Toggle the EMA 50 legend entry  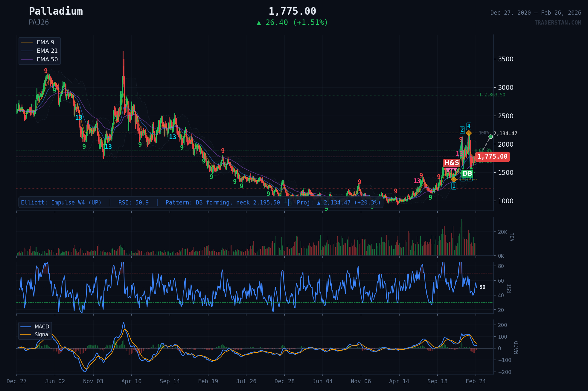point(47,60)
